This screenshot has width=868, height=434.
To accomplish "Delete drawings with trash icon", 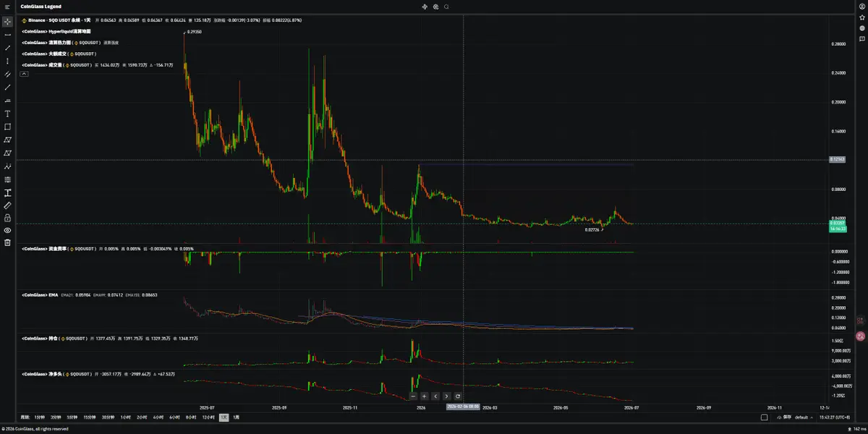I will click(7, 242).
